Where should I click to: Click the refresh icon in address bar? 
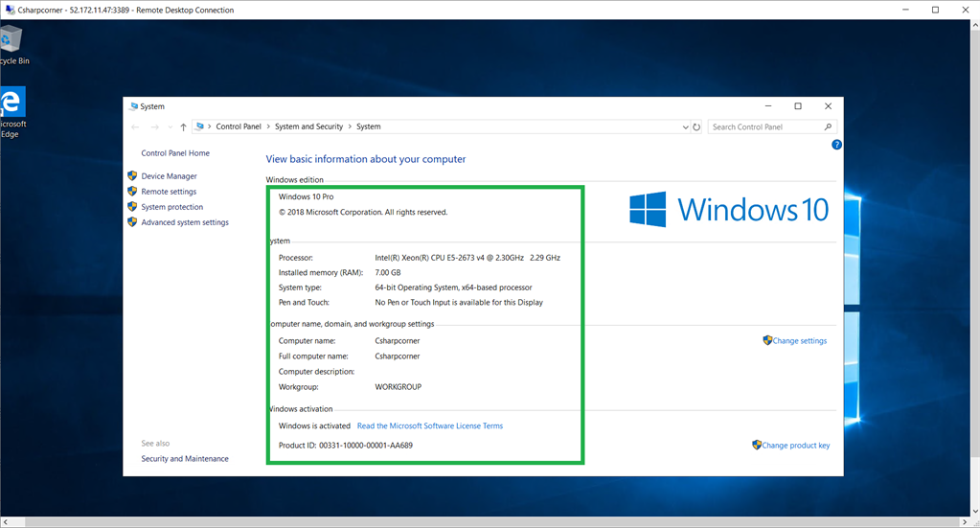click(x=696, y=126)
